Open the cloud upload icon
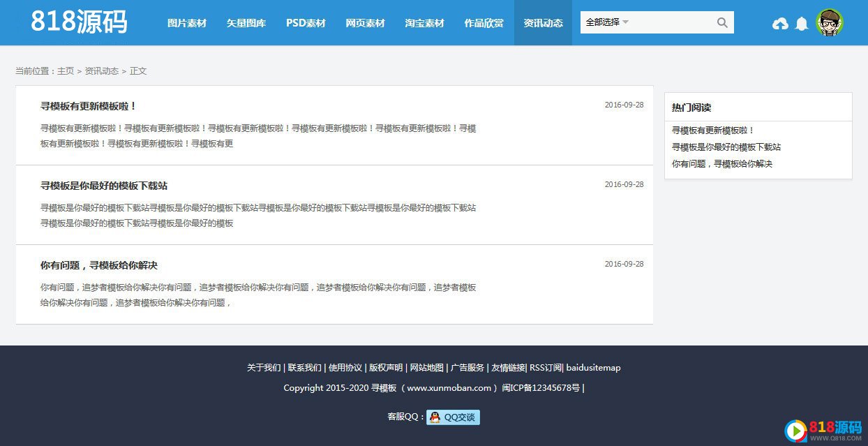Image resolution: width=868 pixels, height=446 pixels. [780, 24]
